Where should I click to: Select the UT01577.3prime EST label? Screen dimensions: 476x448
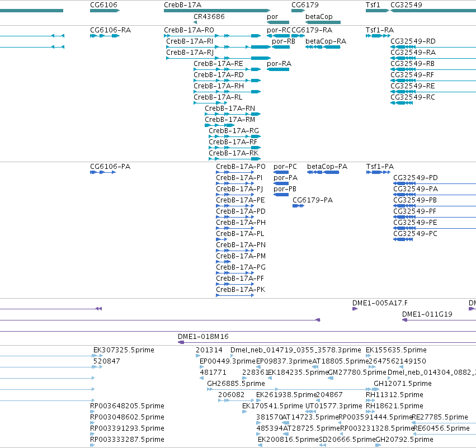pyautogui.click(x=334, y=406)
